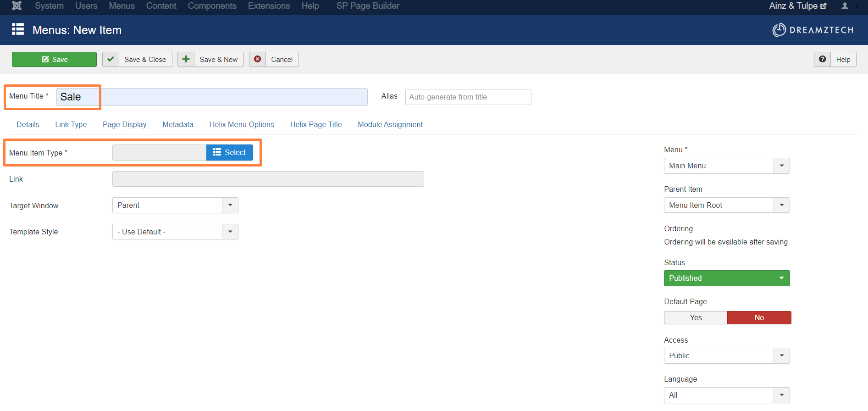Set Default Page to Yes
Image resolution: width=868 pixels, height=411 pixels.
696,317
